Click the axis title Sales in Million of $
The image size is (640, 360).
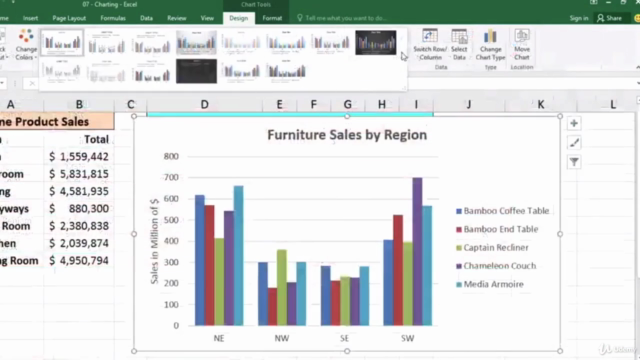pos(154,241)
